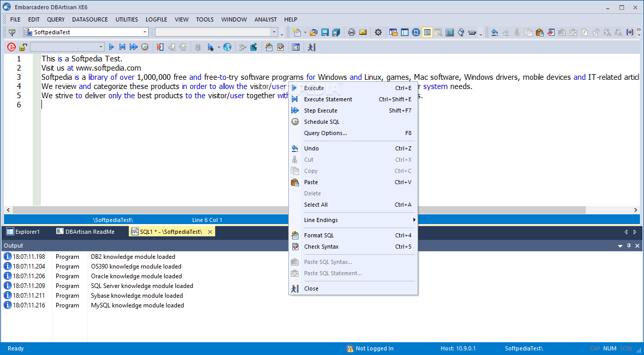
Task: Click the running-man Close icon in toolbar
Action: pos(311,47)
